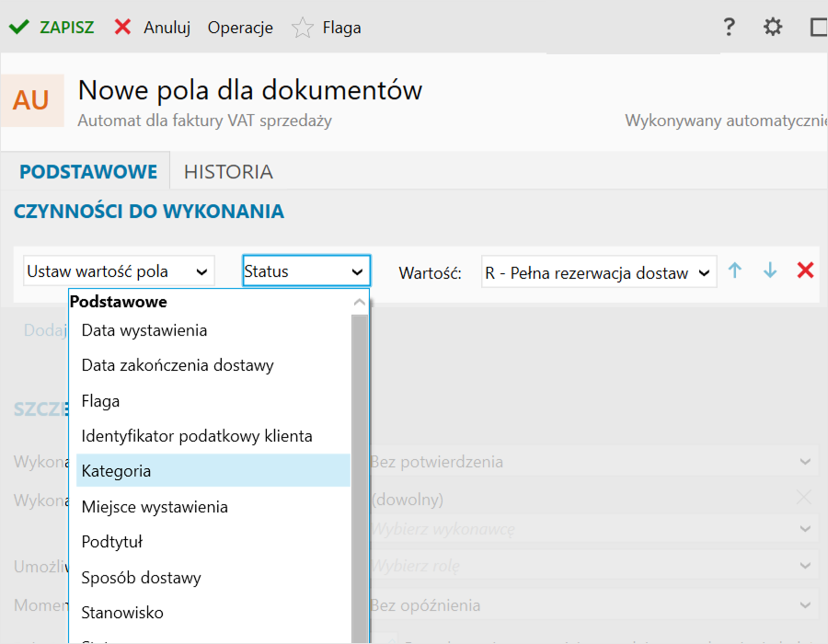Open settings with the gear icon
Image resolution: width=828 pixels, height=644 pixels.
[773, 28]
